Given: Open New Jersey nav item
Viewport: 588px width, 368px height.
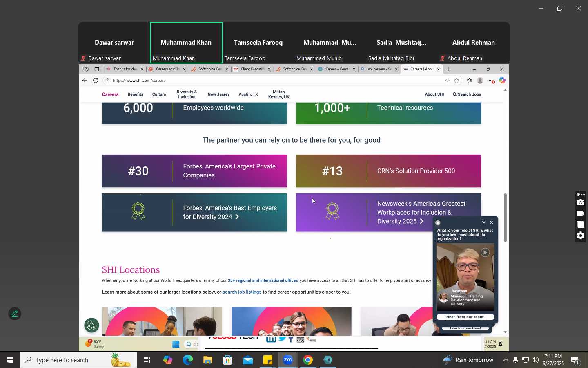Looking at the screenshot, I should coord(218,94).
